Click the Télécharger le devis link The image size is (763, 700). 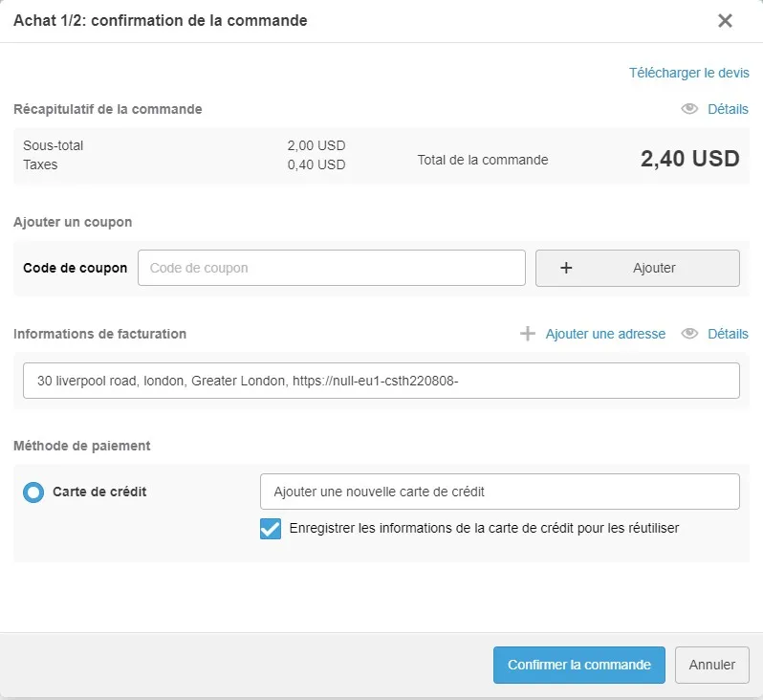click(x=688, y=73)
